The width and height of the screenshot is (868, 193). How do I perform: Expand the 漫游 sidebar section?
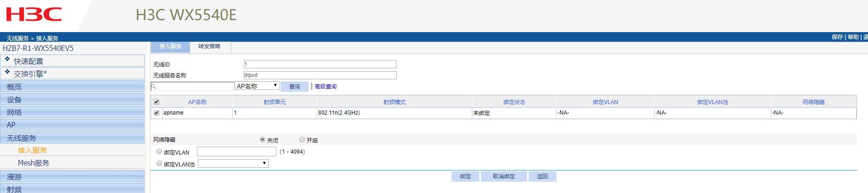click(73, 176)
